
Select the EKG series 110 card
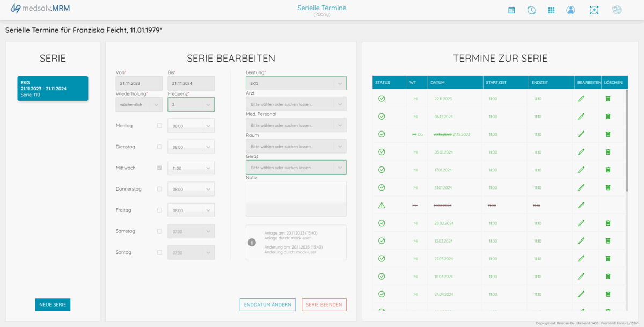pyautogui.click(x=53, y=89)
